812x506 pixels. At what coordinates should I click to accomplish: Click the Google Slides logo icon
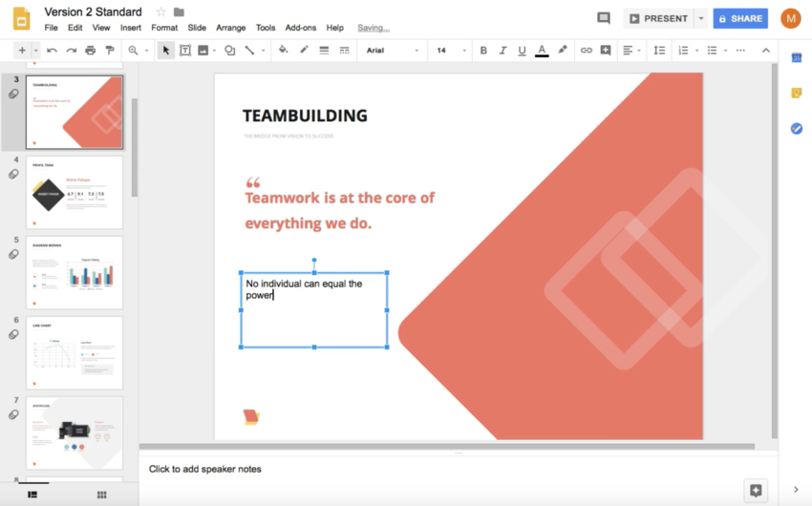[21, 19]
